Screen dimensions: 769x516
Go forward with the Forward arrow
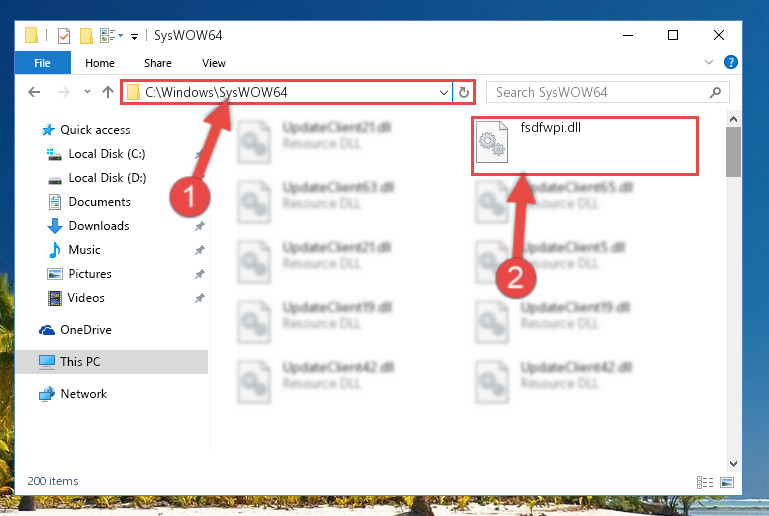click(x=64, y=92)
